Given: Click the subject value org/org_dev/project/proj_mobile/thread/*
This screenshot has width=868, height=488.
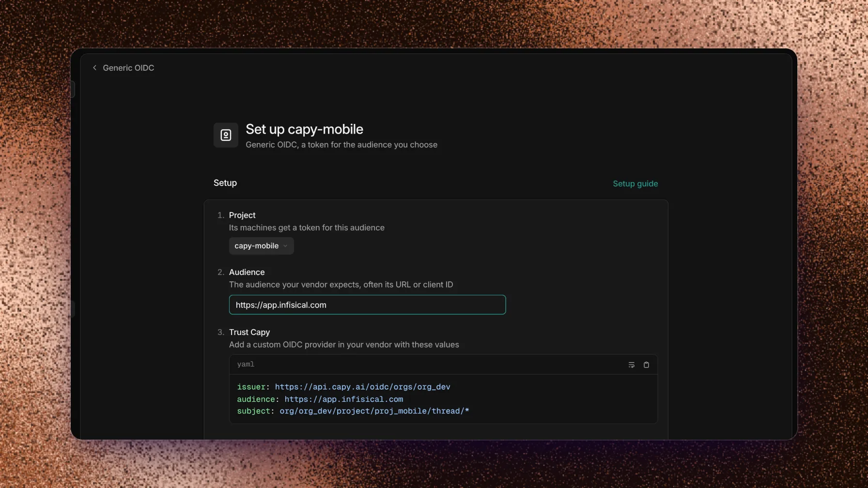Looking at the screenshot, I should click(374, 411).
